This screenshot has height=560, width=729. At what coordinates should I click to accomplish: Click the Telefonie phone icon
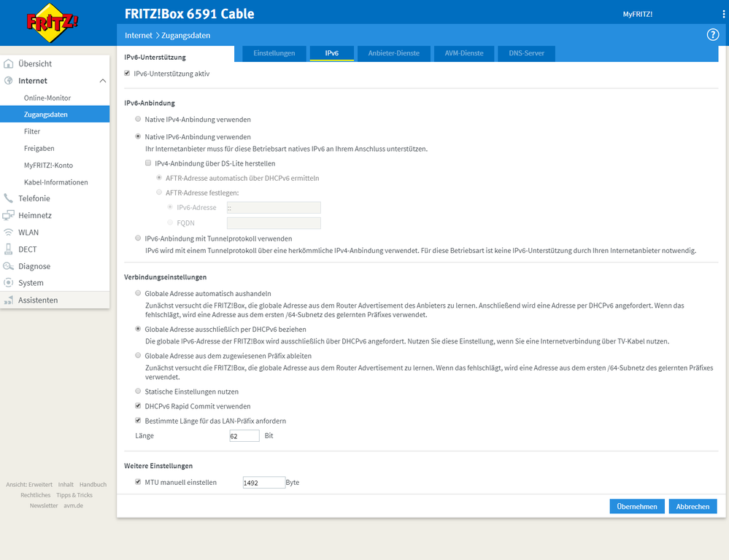(x=8, y=198)
